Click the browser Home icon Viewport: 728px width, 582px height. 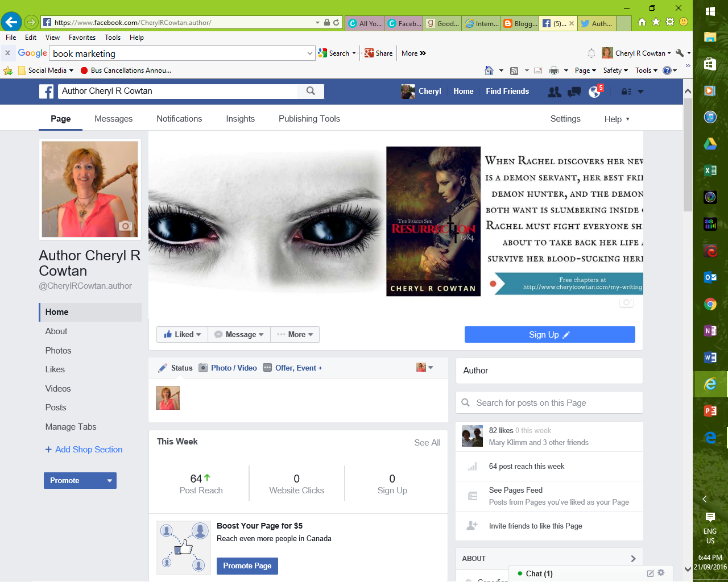click(642, 22)
